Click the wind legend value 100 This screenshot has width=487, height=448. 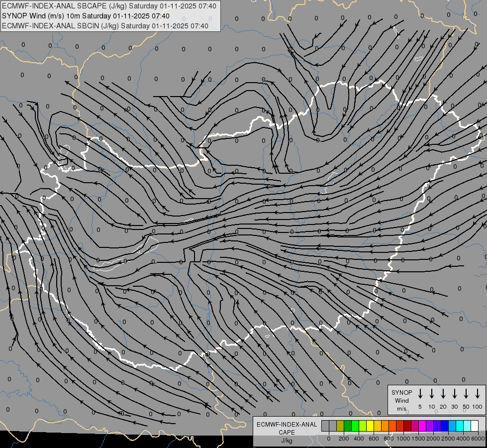(478, 407)
